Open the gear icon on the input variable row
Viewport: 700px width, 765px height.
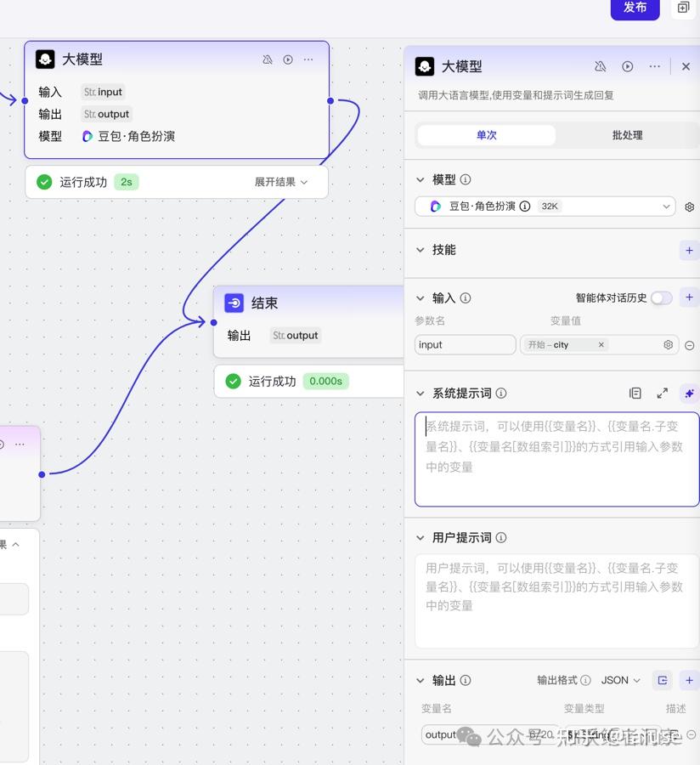pos(669,344)
